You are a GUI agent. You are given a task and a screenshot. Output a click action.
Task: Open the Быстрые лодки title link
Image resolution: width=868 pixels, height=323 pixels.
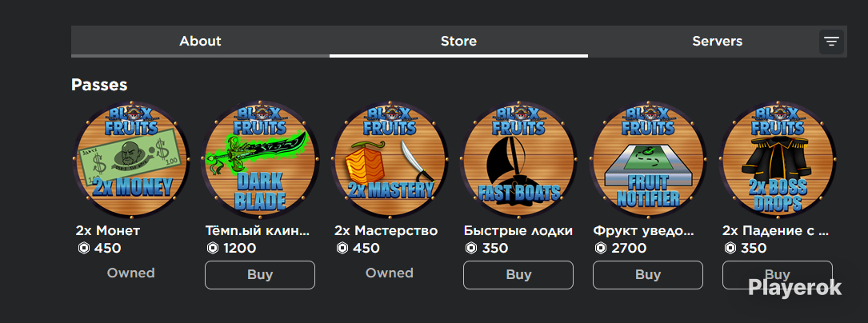(518, 230)
